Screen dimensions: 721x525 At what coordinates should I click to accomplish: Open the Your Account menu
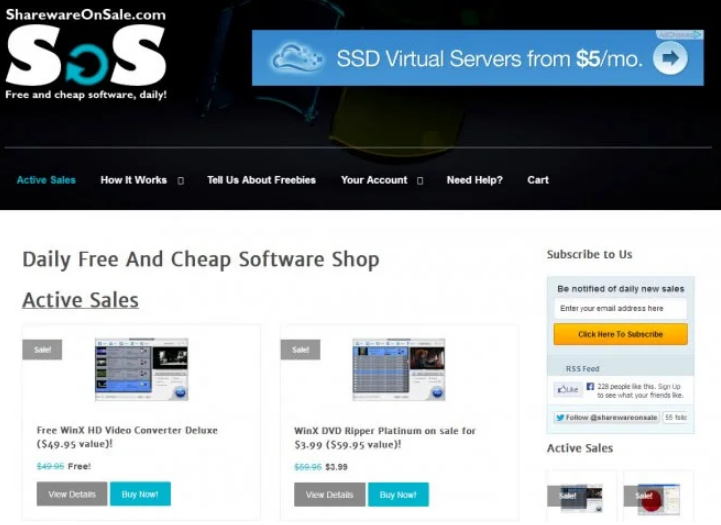click(374, 180)
